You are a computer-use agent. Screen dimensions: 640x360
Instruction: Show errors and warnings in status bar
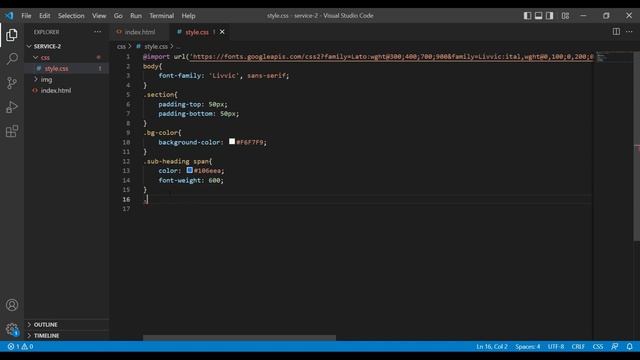click(20, 347)
